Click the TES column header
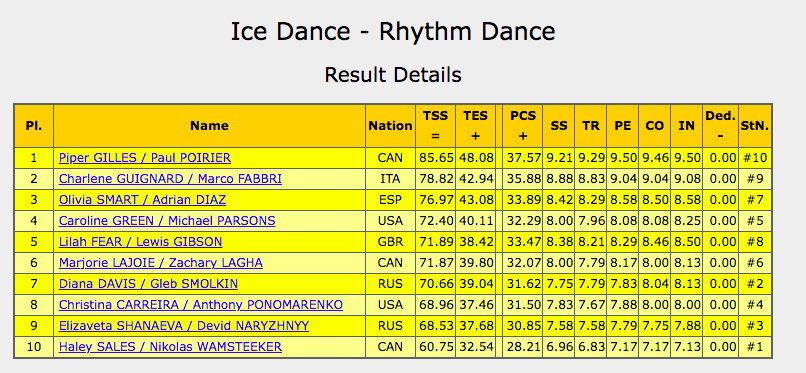Screen dimensions: 806x373 [475, 126]
